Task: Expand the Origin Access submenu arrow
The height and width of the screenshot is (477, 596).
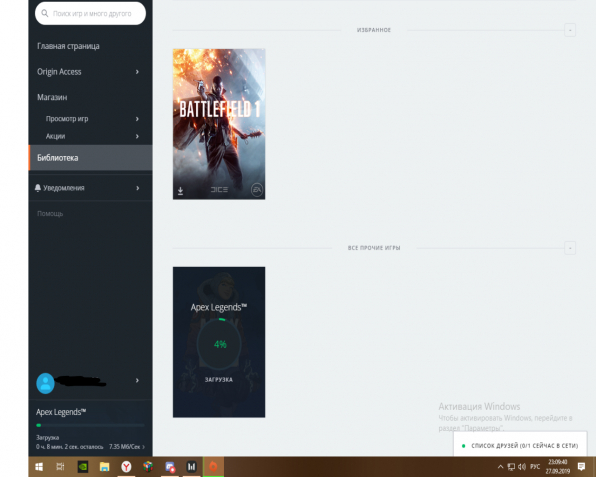Action: 137,72
